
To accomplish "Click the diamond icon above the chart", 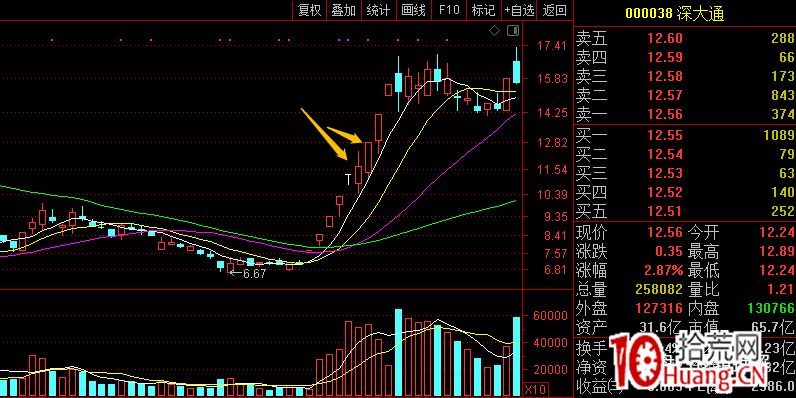I will click(494, 31).
